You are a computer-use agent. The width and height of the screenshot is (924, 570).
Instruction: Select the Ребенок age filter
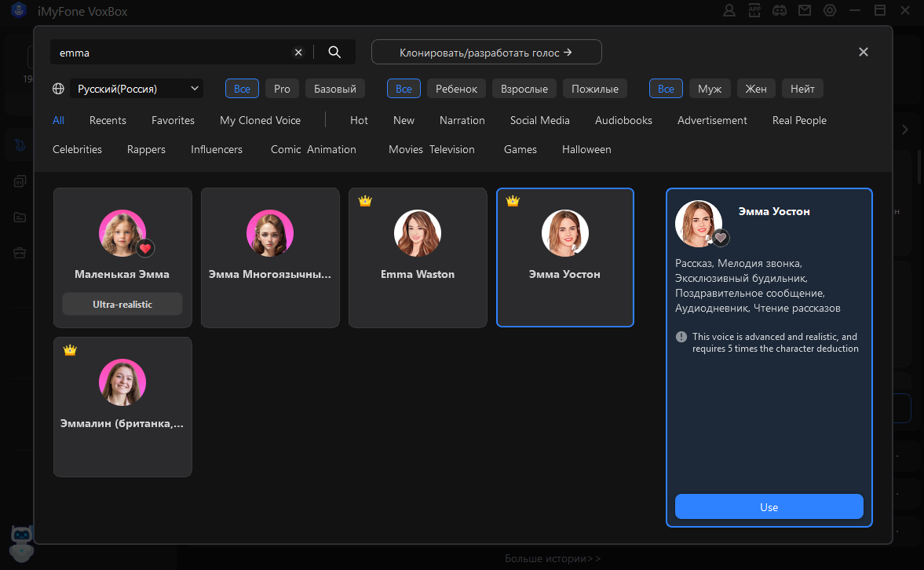pos(456,89)
